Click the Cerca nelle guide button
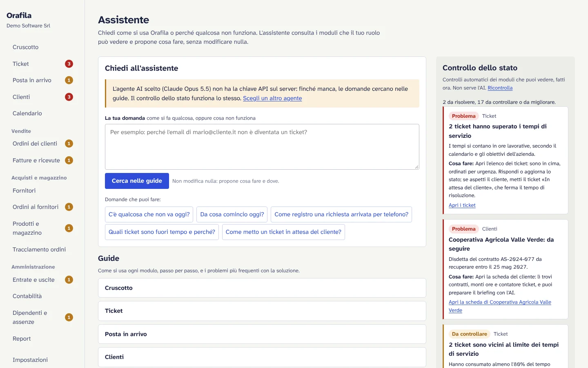Screen dimensions: 588x368 (x=137, y=181)
